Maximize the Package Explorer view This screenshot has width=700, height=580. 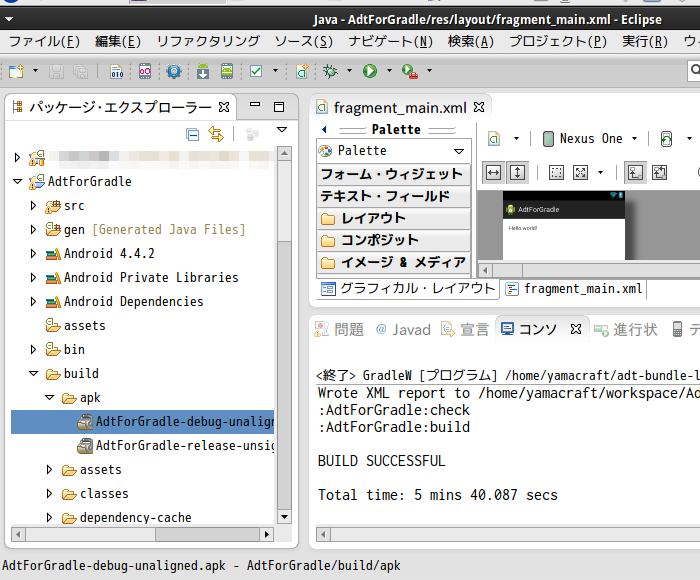pyautogui.click(x=279, y=107)
